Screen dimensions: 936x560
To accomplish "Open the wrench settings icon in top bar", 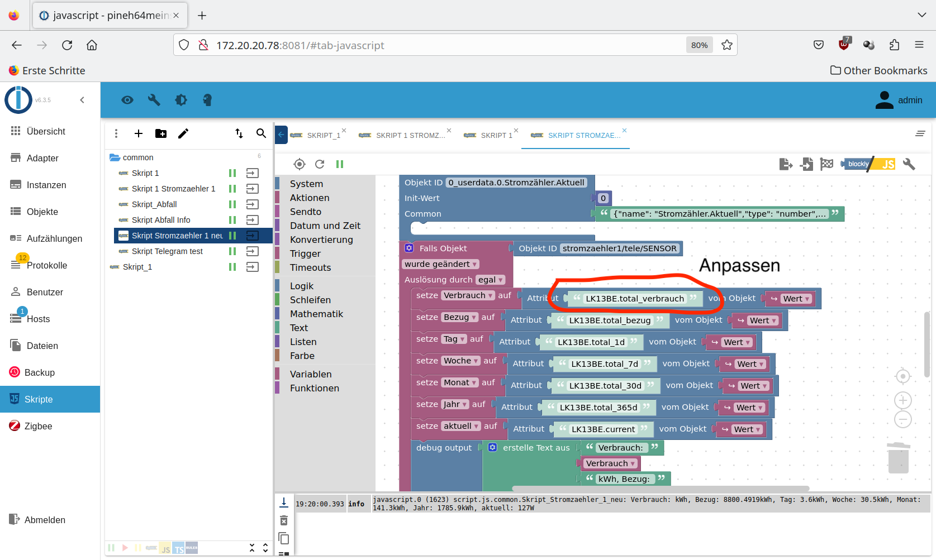I will (154, 100).
